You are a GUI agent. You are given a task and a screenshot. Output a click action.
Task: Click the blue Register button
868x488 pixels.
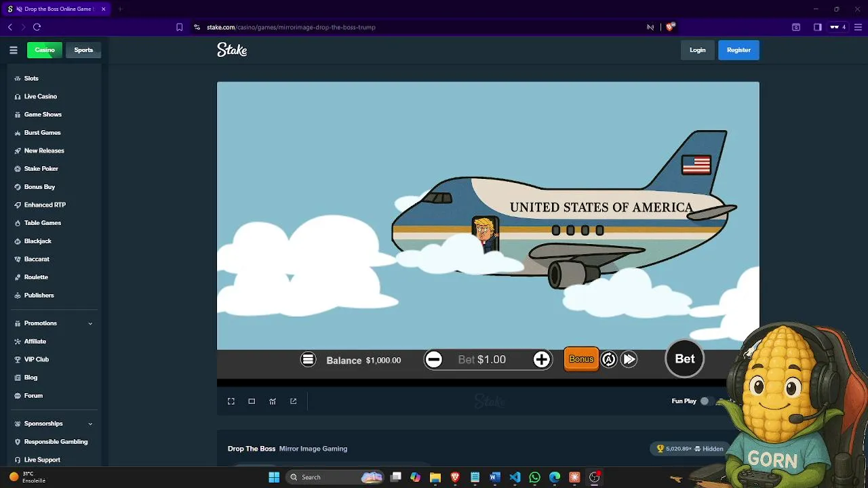(738, 50)
